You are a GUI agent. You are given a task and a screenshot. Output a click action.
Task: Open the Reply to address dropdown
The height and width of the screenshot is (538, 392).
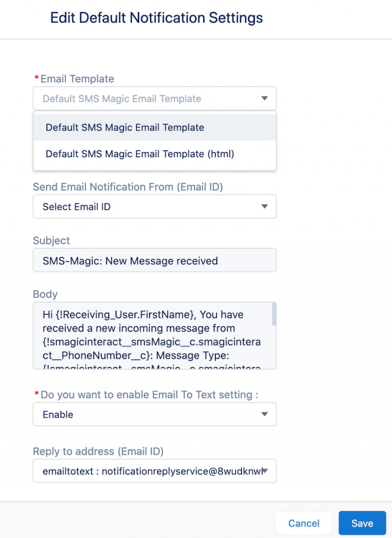[155, 471]
